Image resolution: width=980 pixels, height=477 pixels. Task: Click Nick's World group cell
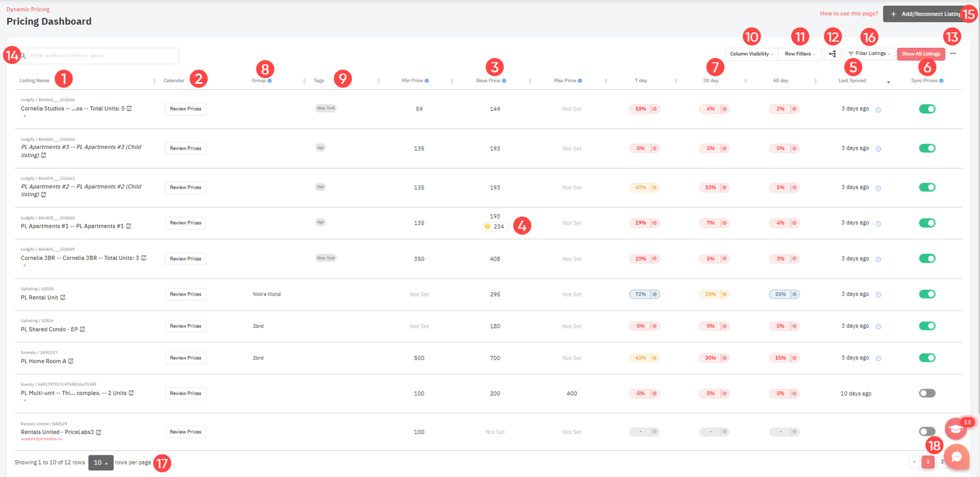coord(267,295)
